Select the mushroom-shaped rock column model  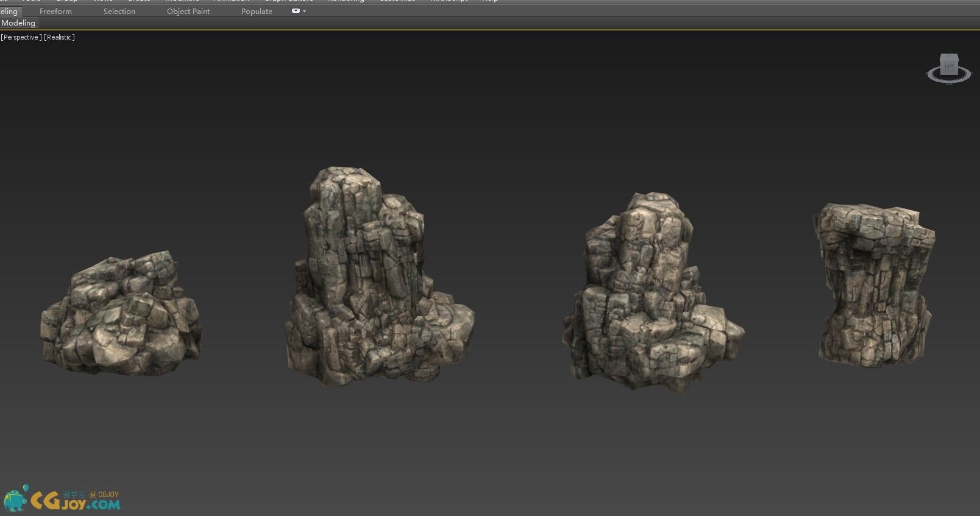873,285
